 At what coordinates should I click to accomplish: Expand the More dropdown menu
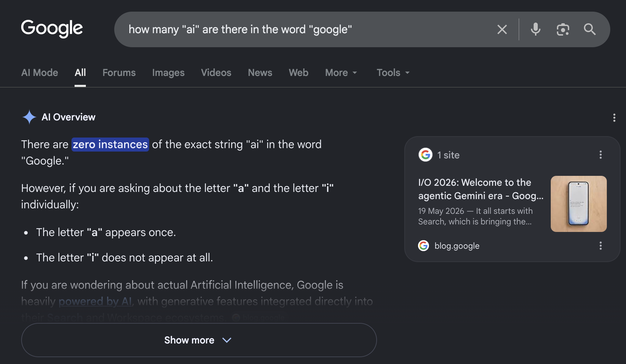point(341,73)
